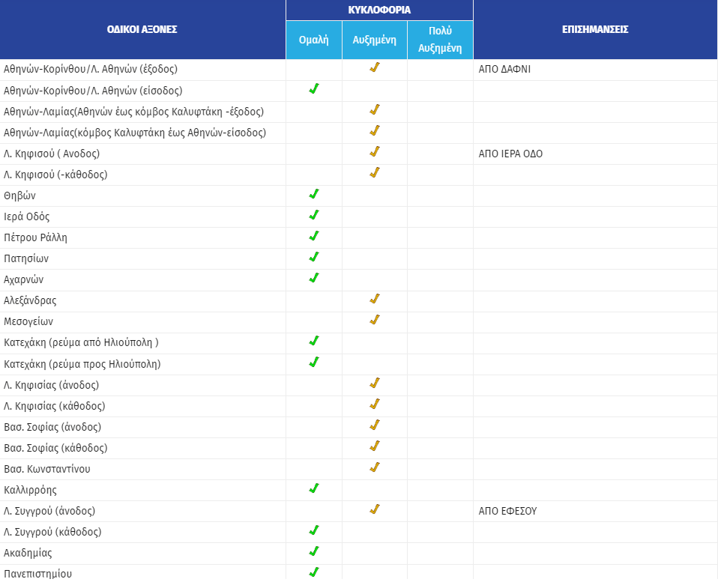Pick the orange check for Βασ. Κωνσταντίνου
The height and width of the screenshot is (588, 718).
pyautogui.click(x=375, y=467)
